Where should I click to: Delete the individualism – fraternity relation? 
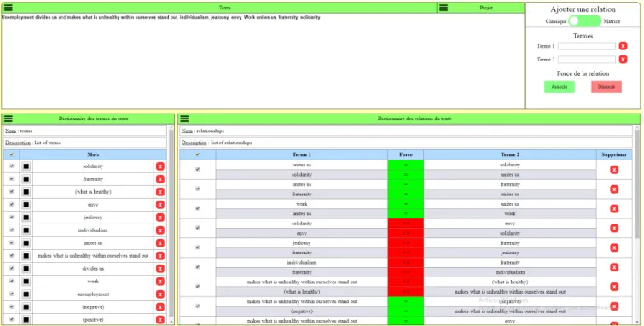pos(614,267)
